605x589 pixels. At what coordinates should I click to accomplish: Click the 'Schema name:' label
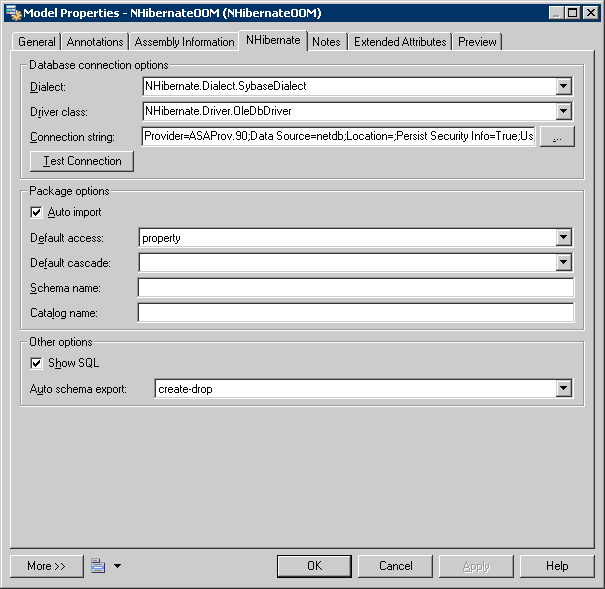65,288
